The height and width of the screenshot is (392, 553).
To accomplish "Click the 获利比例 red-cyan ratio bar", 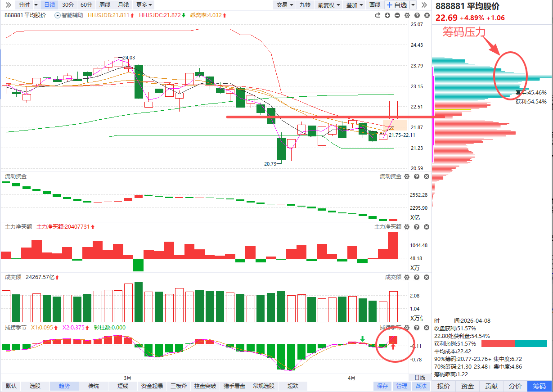I will [x=514, y=343].
